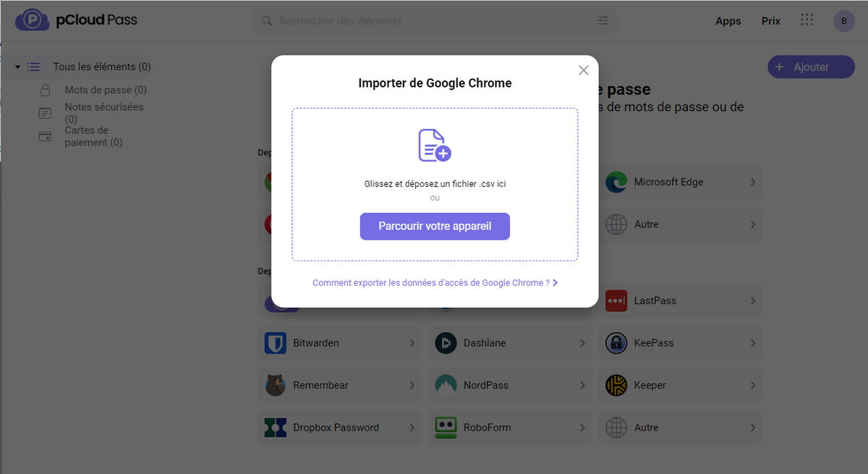Open Comment exporter les données Google Chrome link
Image resolution: width=868 pixels, height=474 pixels.
click(x=435, y=283)
